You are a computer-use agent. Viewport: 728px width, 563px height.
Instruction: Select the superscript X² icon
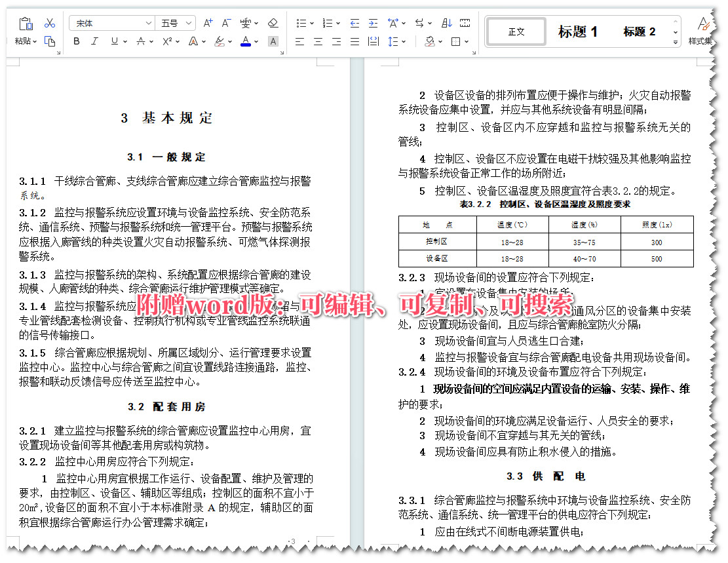tap(167, 41)
